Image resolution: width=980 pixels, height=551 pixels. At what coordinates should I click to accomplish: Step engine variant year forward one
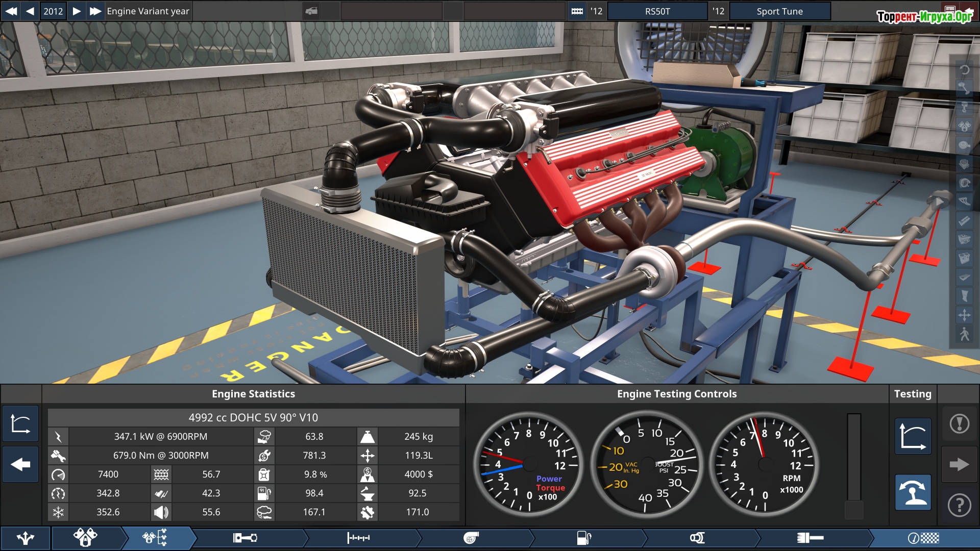(77, 11)
